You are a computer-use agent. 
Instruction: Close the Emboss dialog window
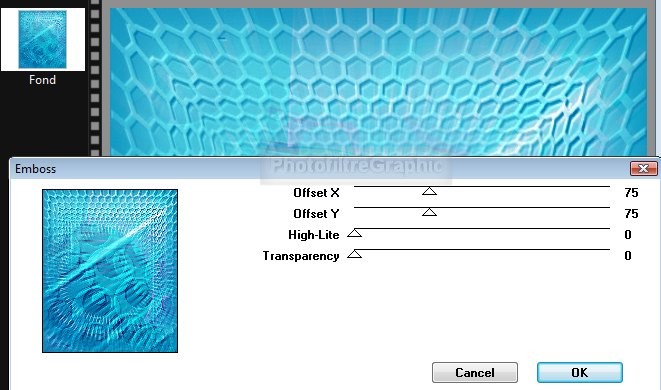(x=643, y=169)
